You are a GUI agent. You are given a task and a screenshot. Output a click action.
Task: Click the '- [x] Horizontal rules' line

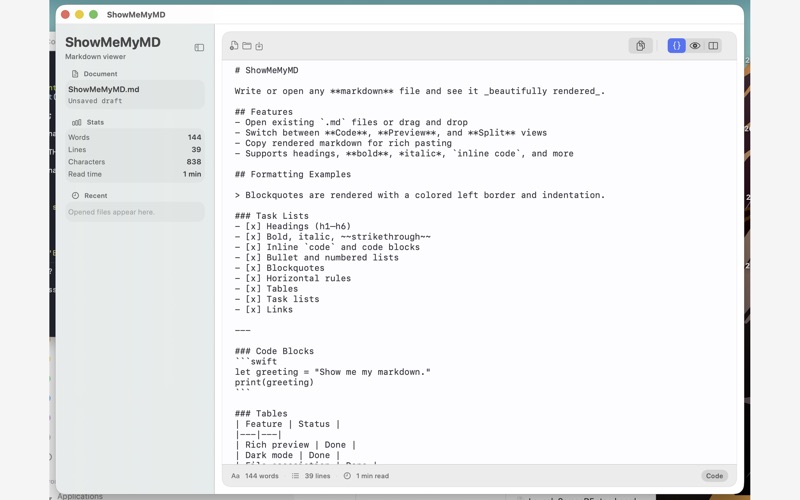293,278
